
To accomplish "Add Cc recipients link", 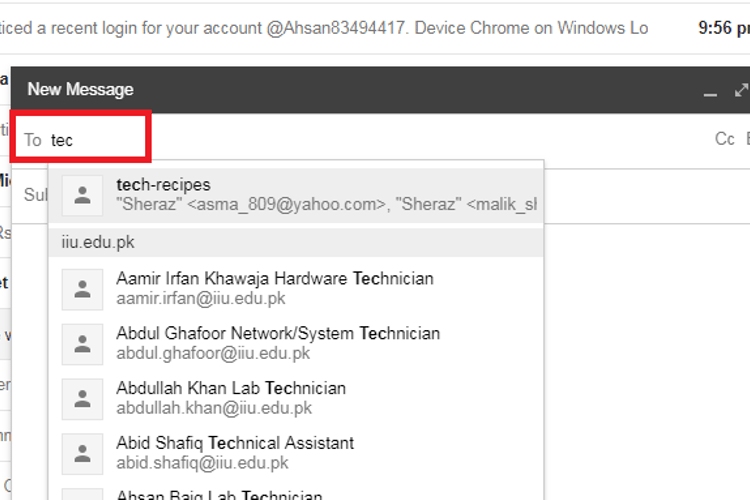I will pos(725,139).
